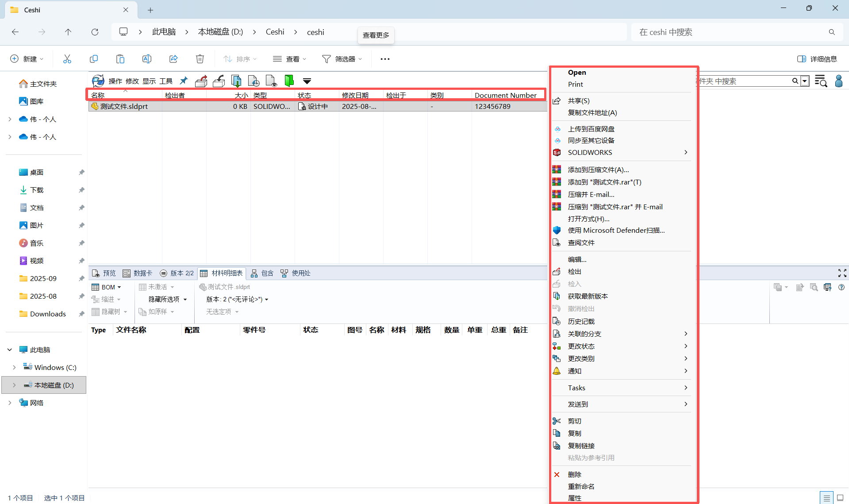Open the advanced search list icon
The height and width of the screenshot is (504, 849).
821,81
